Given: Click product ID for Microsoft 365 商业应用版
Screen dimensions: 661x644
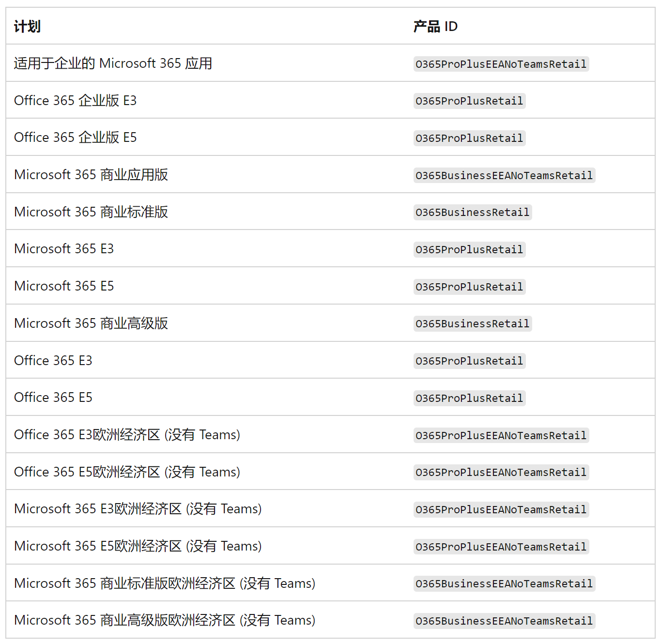Looking at the screenshot, I should [504, 175].
